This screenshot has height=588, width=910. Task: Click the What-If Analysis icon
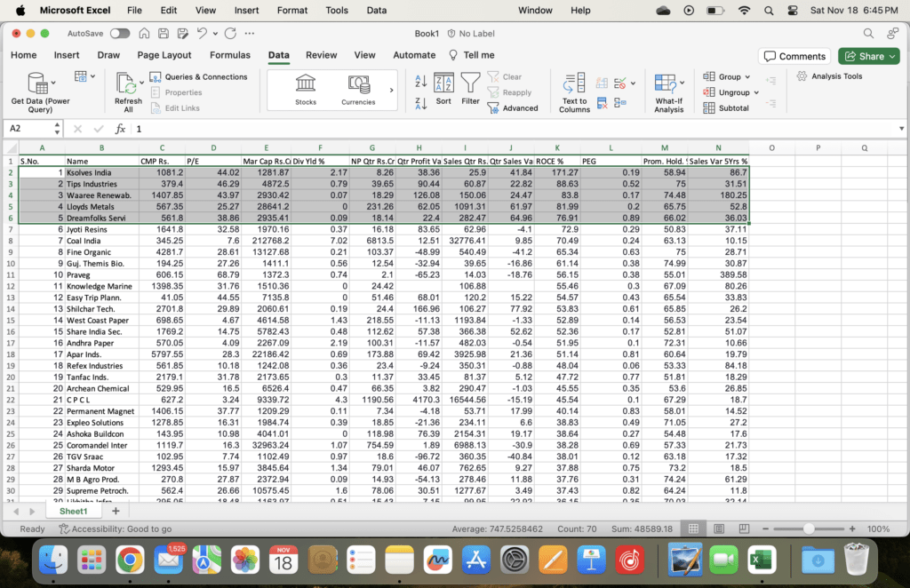[665, 83]
